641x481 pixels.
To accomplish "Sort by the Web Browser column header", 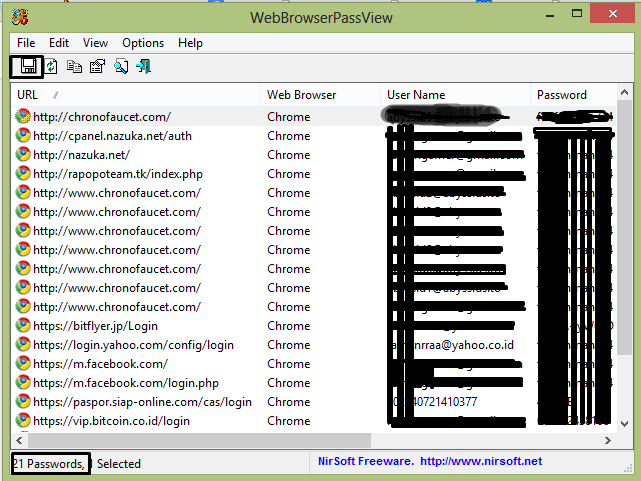I will (320, 95).
